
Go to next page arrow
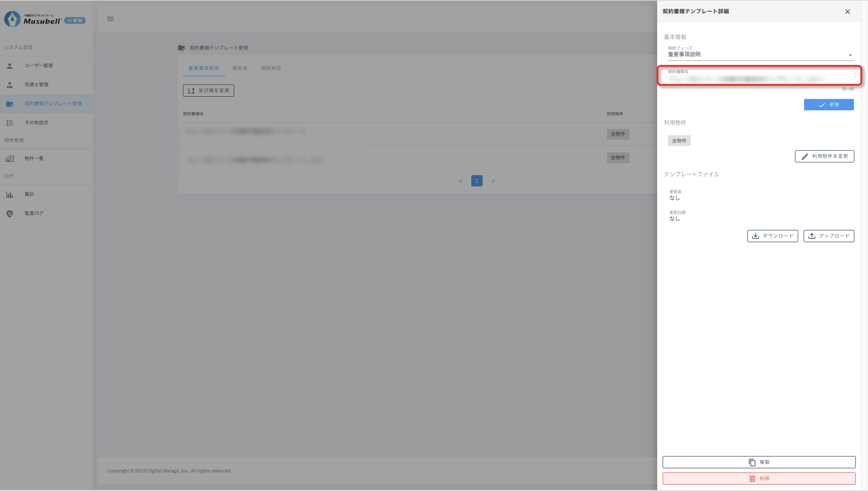(x=493, y=181)
